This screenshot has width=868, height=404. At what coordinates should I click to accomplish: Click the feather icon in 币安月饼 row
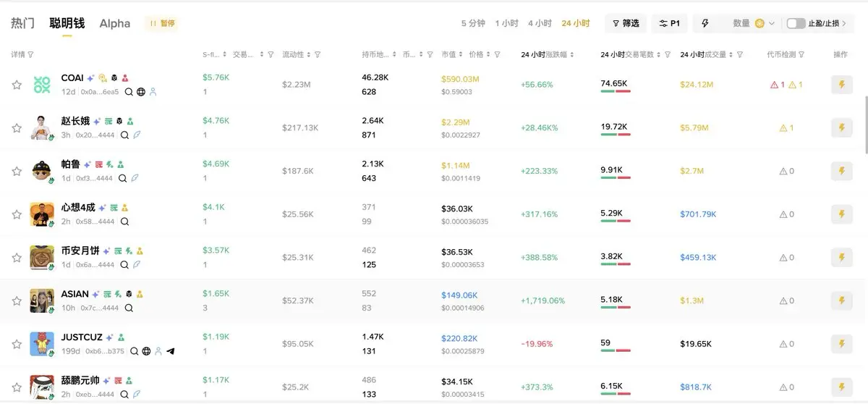(x=136, y=265)
